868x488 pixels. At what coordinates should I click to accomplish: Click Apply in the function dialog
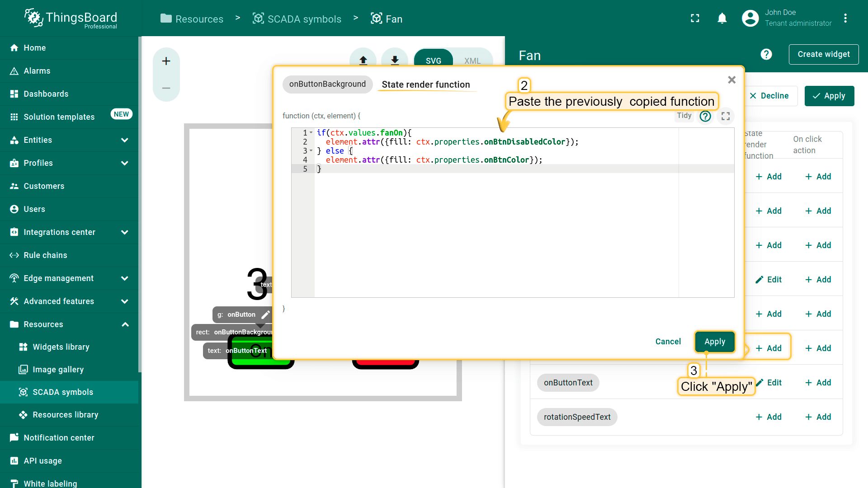click(x=714, y=342)
